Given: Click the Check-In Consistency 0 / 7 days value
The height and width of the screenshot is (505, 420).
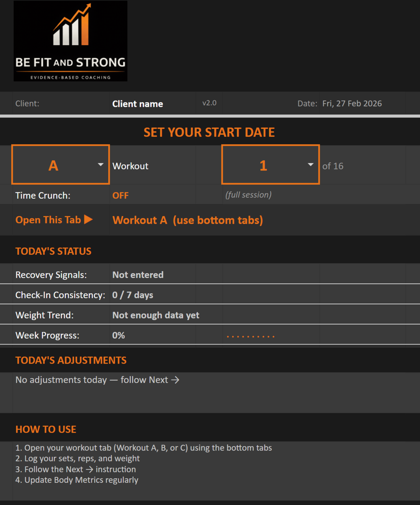Looking at the screenshot, I should [132, 295].
